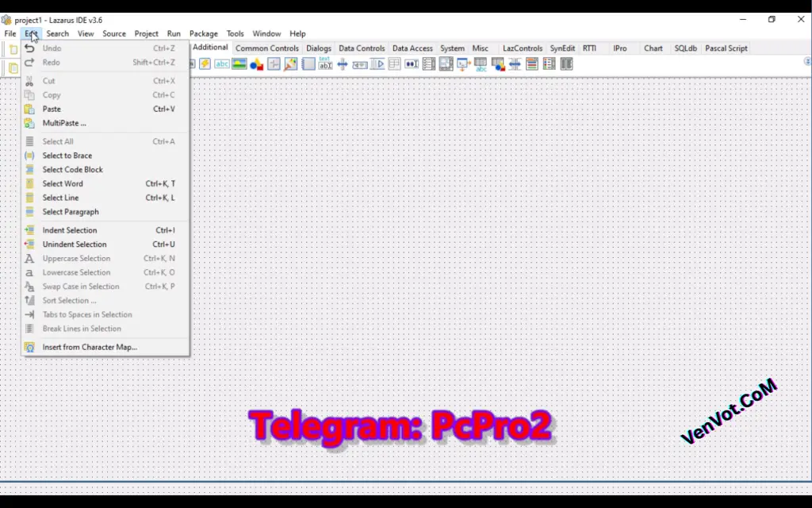Pick the TTrayIcon component icon

click(x=360, y=63)
